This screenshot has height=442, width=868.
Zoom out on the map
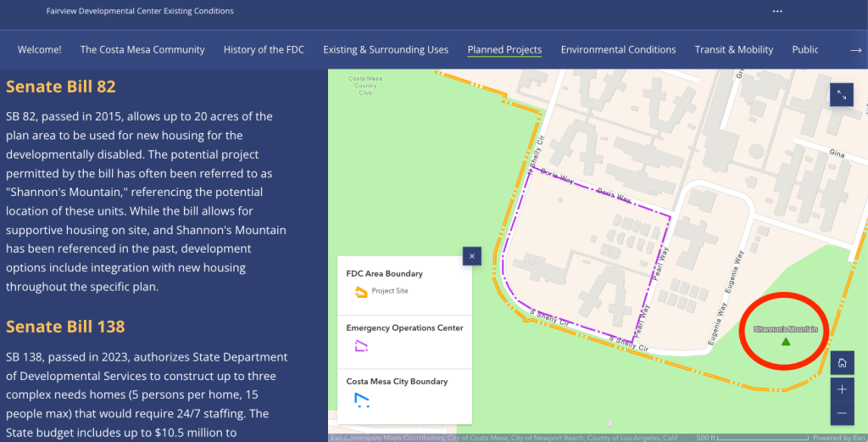[842, 413]
